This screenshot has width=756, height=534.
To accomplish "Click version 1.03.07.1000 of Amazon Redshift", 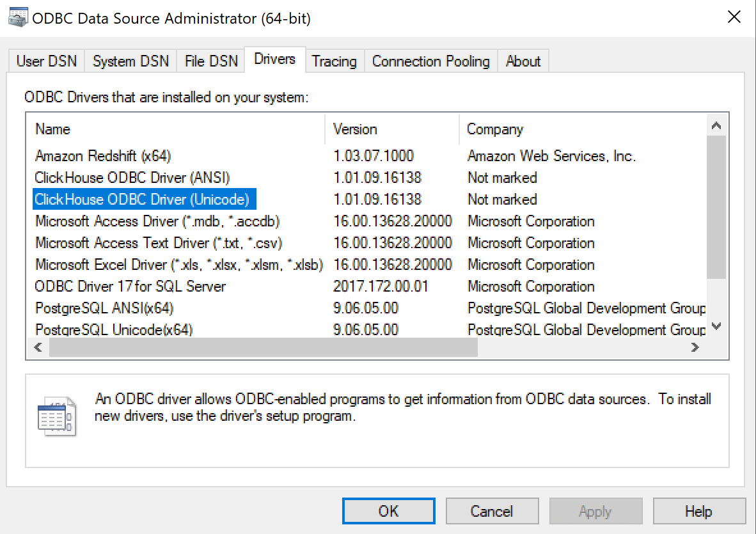I will pos(374,156).
